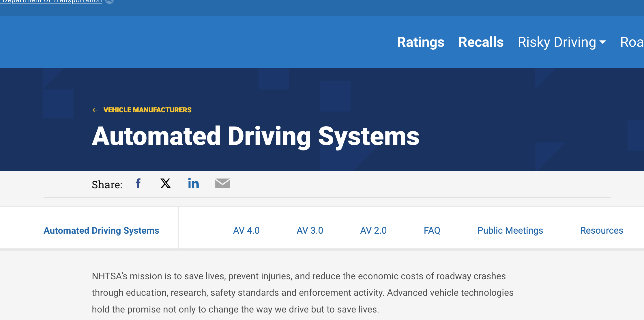Open the partially visible Roa menu item
Viewport: 644px width, 320px height.
tap(632, 42)
